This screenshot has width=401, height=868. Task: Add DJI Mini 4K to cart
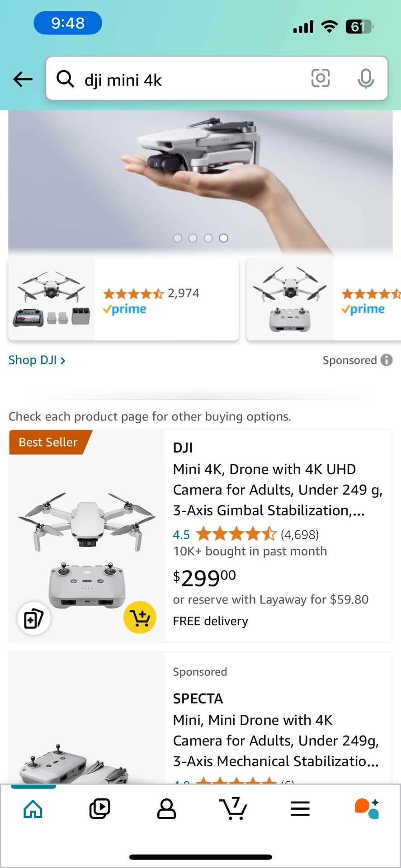[x=140, y=617]
